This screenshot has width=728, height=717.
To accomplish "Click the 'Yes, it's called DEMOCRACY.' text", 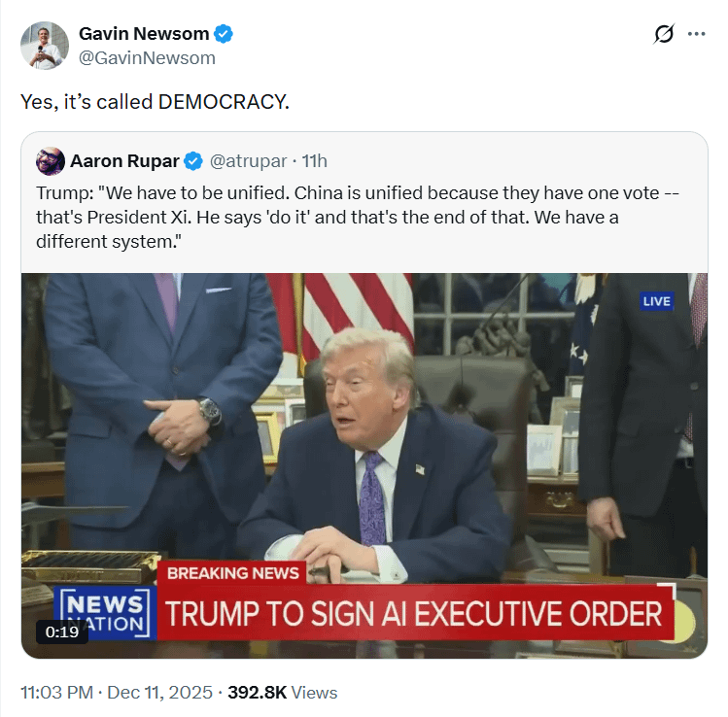I will click(156, 102).
